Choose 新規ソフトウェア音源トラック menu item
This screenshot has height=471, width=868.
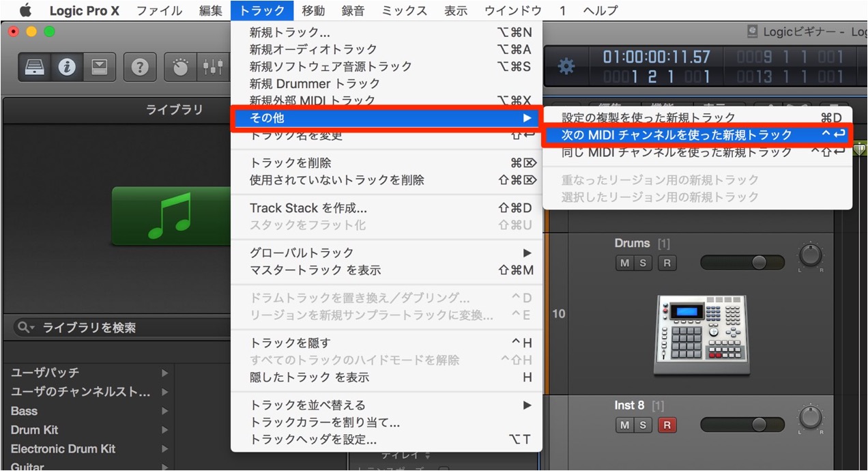[x=386, y=66]
